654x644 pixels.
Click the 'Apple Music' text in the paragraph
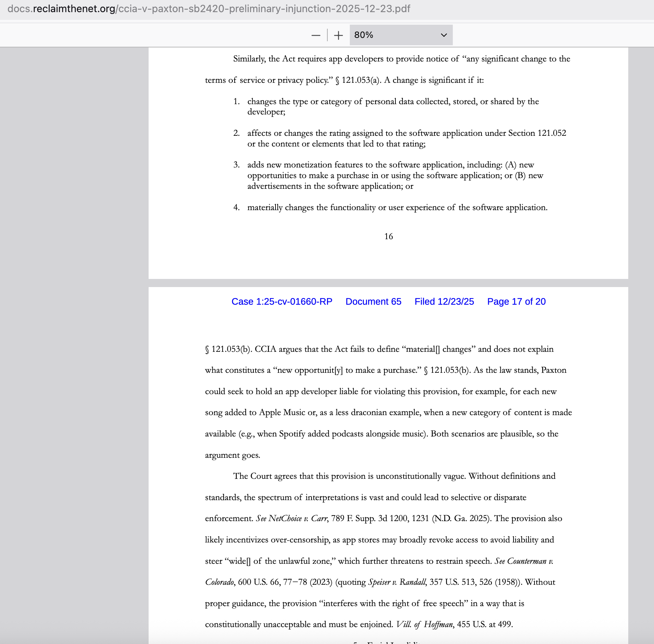282,413
